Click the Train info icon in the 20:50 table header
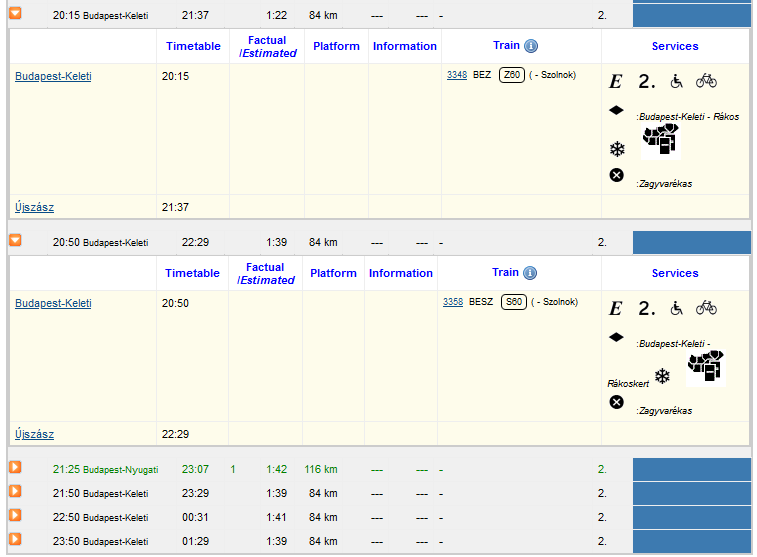The image size is (757, 557). pyautogui.click(x=530, y=273)
